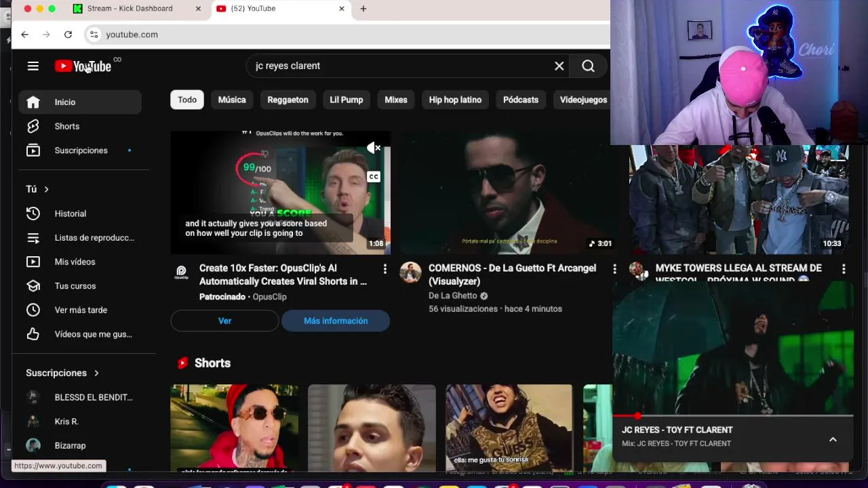Run search with magnifier icon
This screenshot has width=868, height=488.
tap(588, 66)
